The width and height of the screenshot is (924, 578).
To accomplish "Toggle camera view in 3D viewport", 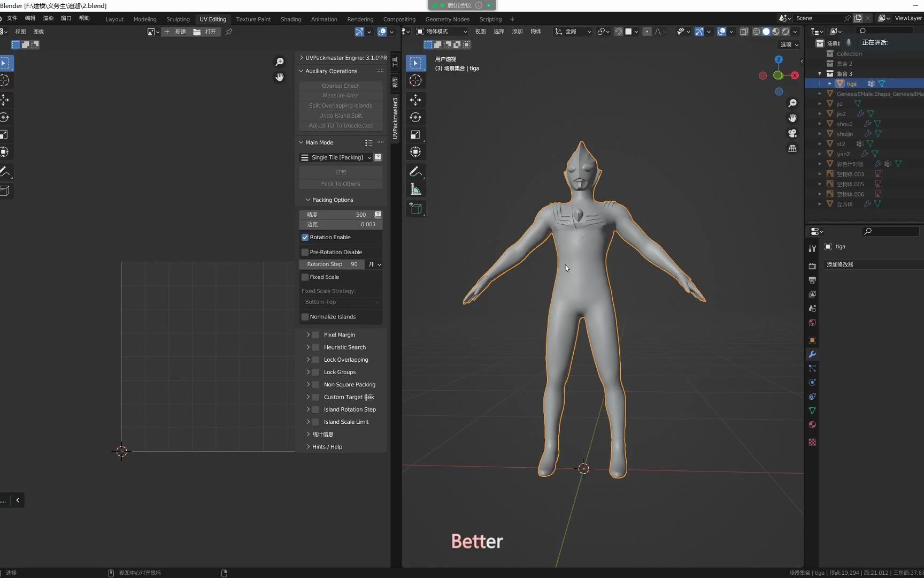I will (x=792, y=133).
